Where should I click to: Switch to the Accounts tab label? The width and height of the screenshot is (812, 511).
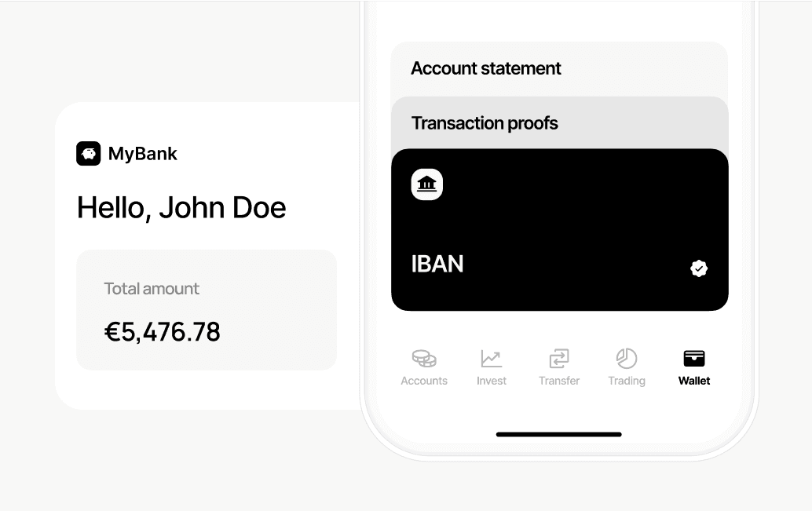coord(424,381)
